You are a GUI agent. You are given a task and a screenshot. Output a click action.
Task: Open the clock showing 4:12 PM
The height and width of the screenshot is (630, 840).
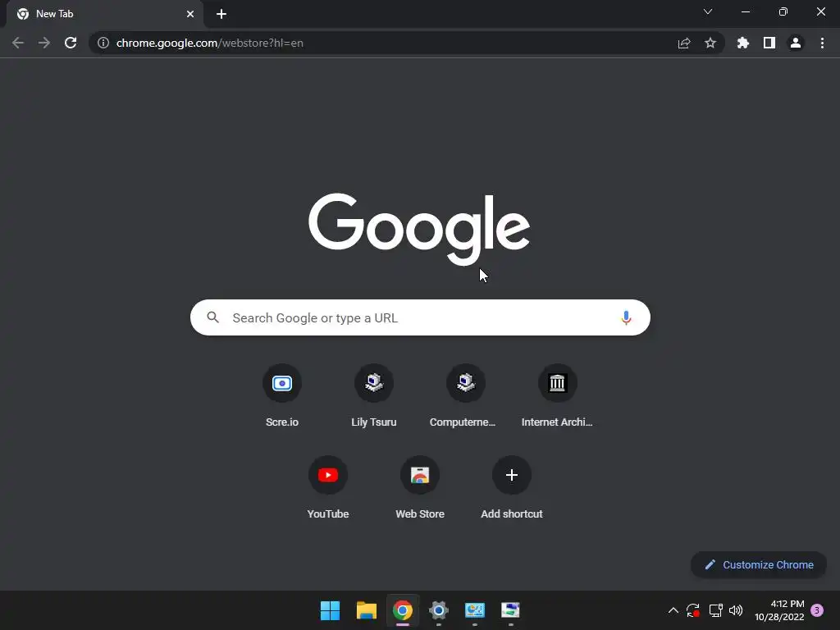click(779, 610)
